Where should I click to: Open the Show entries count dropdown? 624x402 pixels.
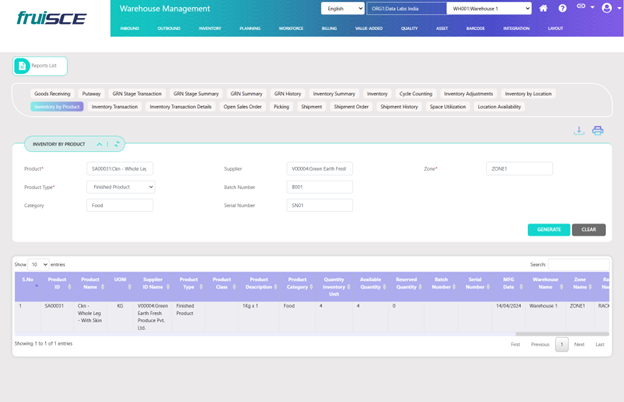(x=38, y=264)
